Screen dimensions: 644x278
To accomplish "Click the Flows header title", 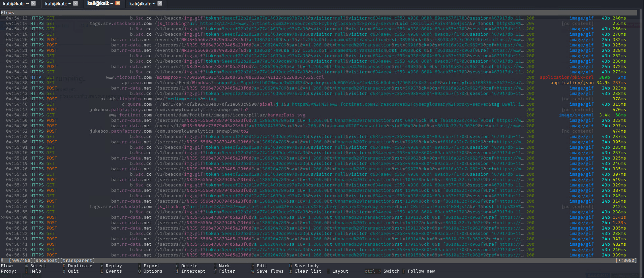I will tap(7, 13).
